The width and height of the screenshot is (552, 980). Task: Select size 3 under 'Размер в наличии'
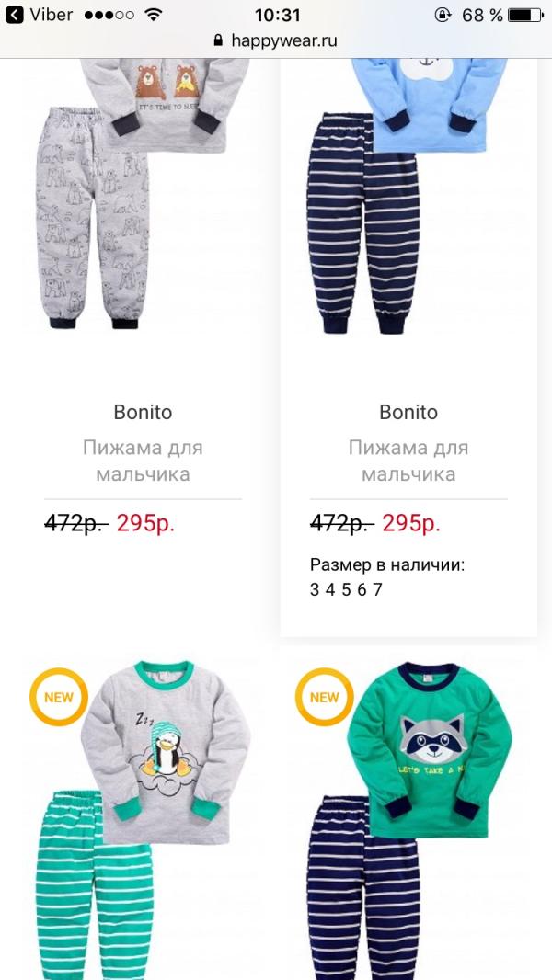coord(315,589)
